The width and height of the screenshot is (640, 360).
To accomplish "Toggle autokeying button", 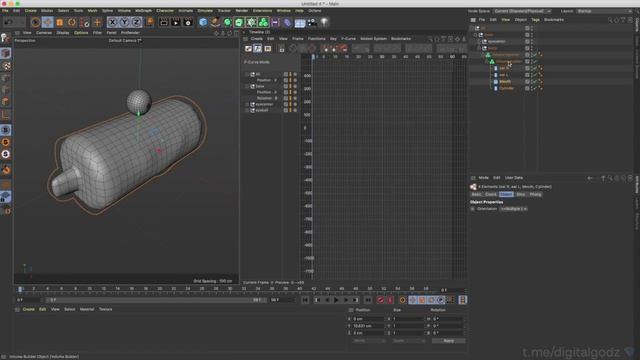I will tap(390, 300).
